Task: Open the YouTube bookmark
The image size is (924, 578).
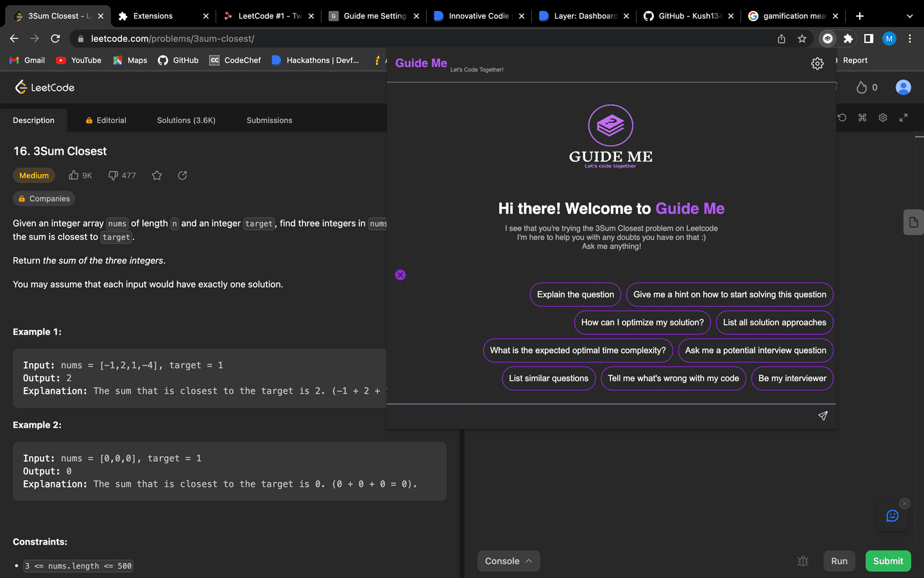Action: (x=78, y=60)
